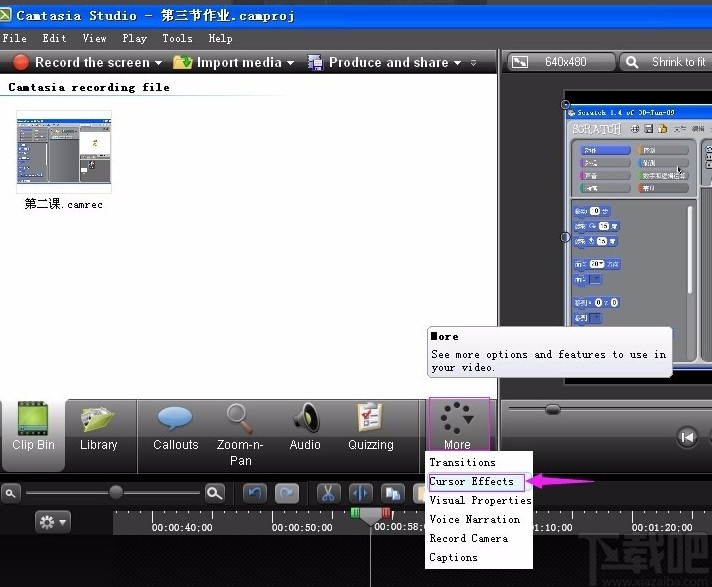Click the previous clip playback button
Screen dimensions: 712x587
687,438
